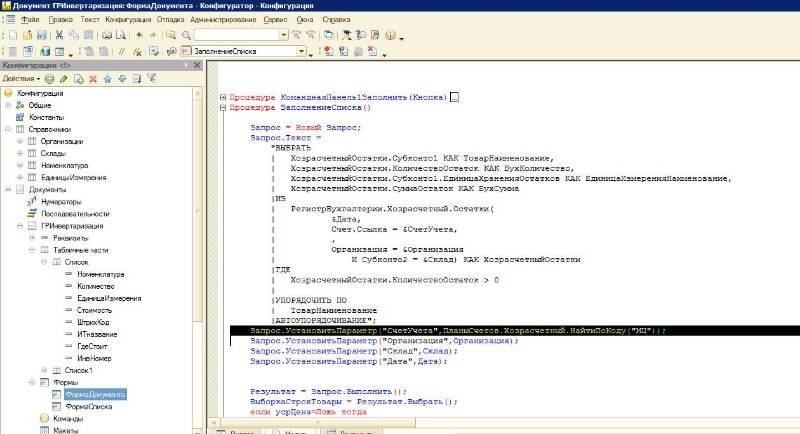
Task: Click the Cut (scissors) toolbar icon
Action: [x=59, y=35]
